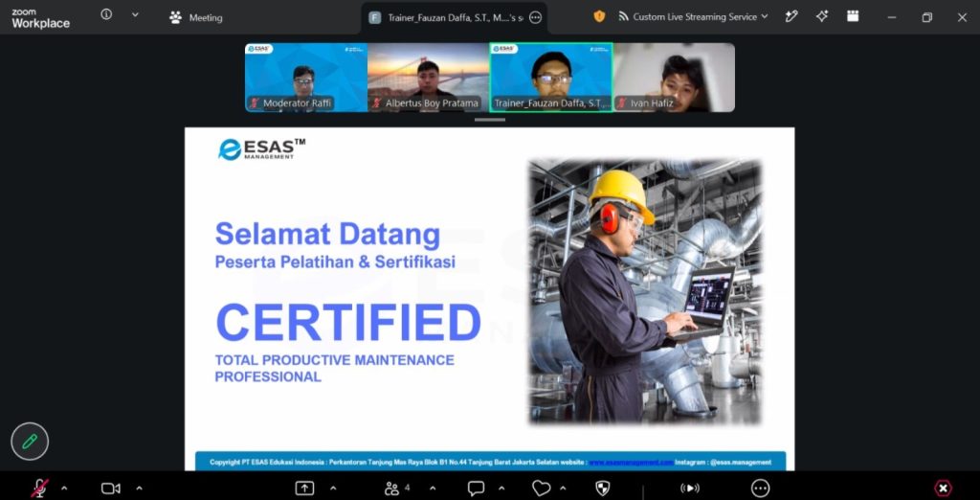
Task: Open host tools shield icon
Action: [603, 489]
